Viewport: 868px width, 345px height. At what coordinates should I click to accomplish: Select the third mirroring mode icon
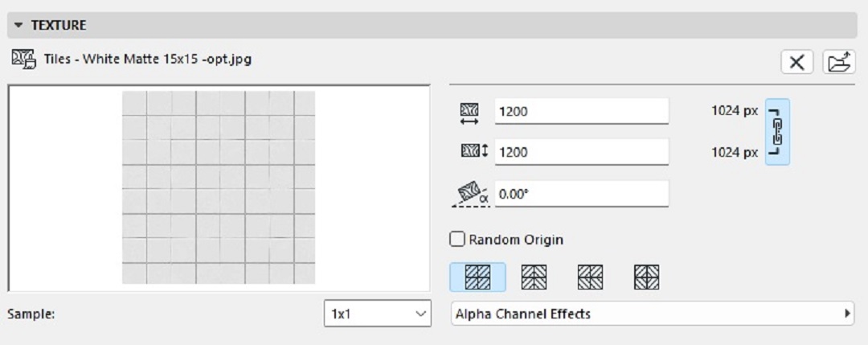pos(590,277)
